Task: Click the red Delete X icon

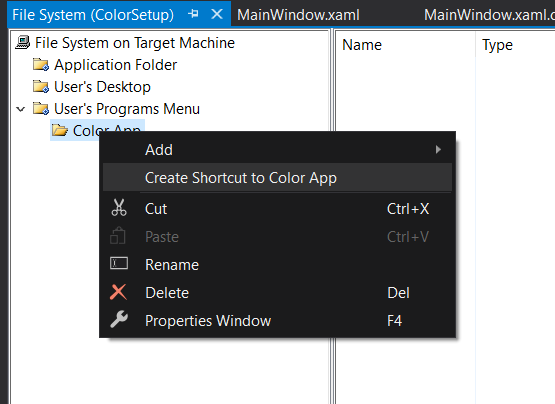Action: (x=118, y=292)
